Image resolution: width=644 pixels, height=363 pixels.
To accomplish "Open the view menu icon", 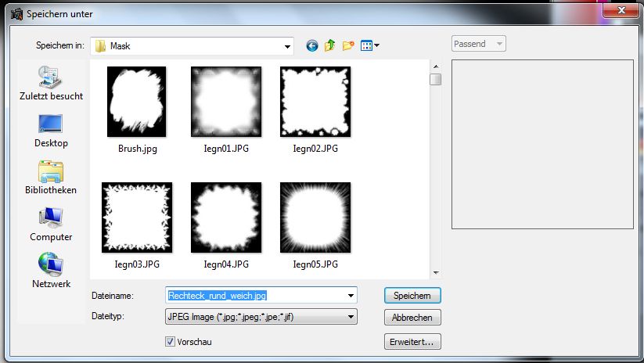I will tap(369, 45).
